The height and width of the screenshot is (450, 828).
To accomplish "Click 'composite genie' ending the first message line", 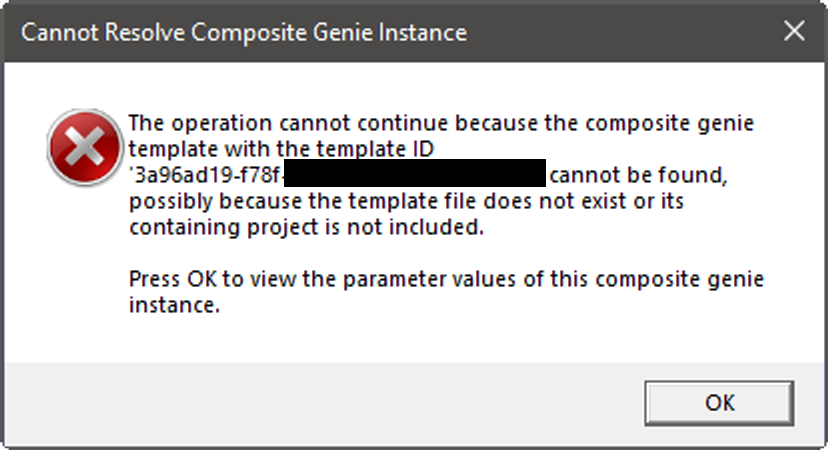I will pos(669,124).
